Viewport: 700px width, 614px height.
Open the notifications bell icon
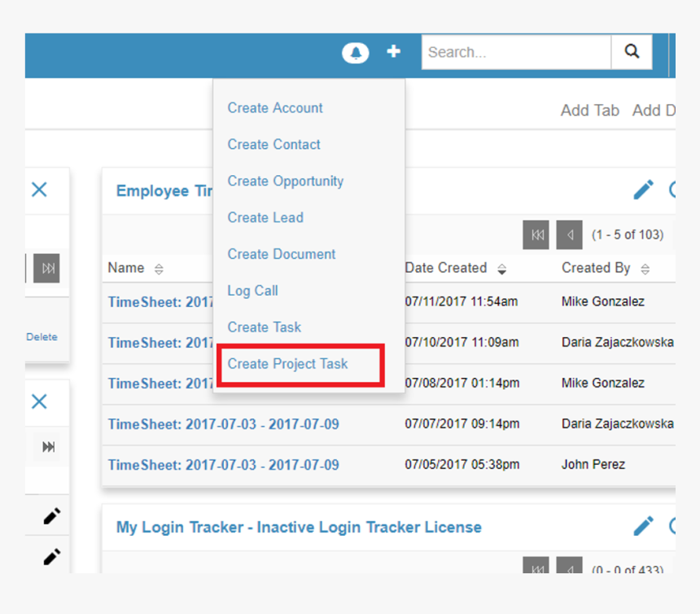[356, 53]
